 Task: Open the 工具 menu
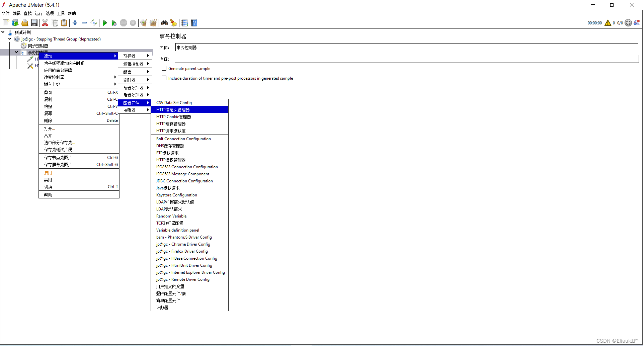[61, 13]
